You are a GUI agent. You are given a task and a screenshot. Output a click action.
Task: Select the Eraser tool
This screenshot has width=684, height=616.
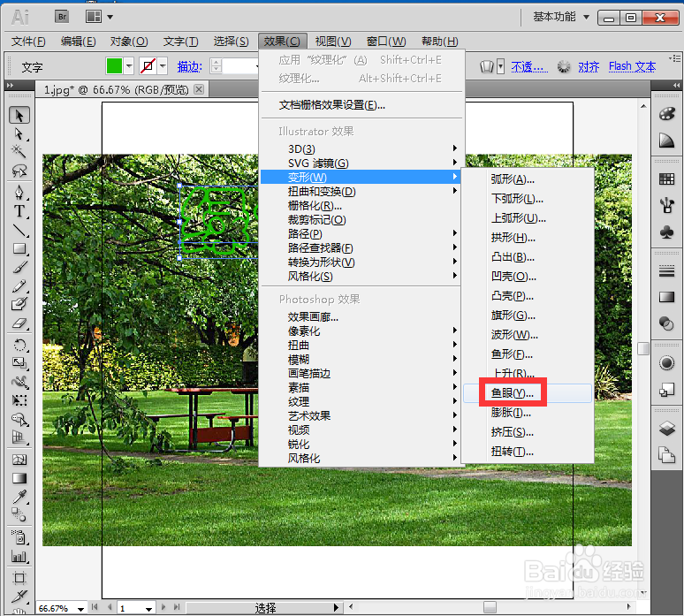(19, 323)
